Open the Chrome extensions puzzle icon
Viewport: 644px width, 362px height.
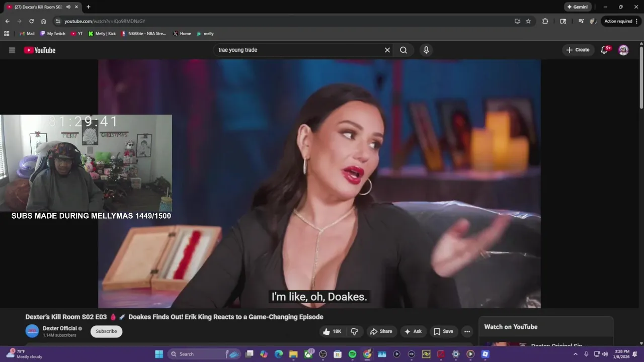coord(545,21)
